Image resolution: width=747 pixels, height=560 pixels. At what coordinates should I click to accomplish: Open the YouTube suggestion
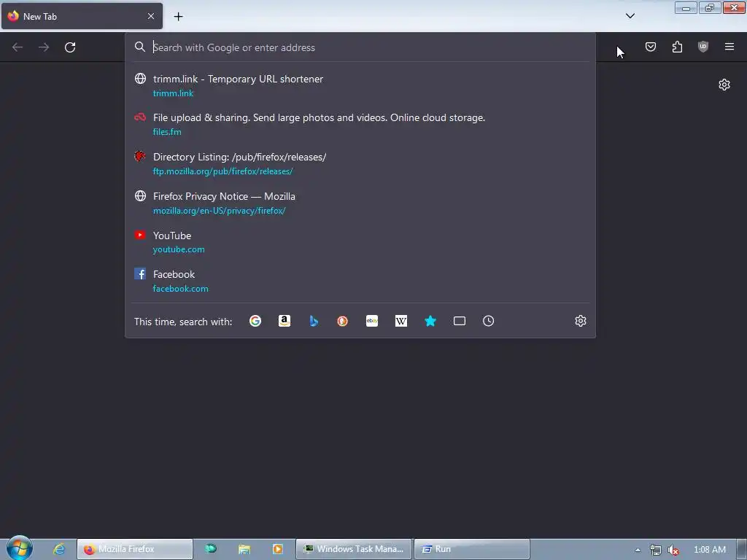(360, 242)
